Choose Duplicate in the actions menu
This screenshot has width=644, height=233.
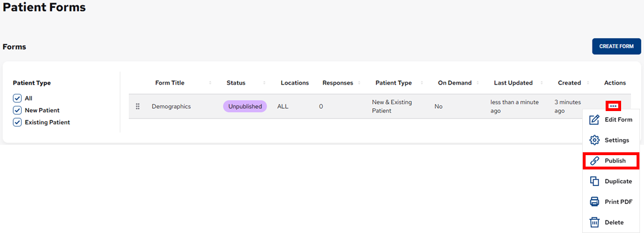tap(618, 181)
